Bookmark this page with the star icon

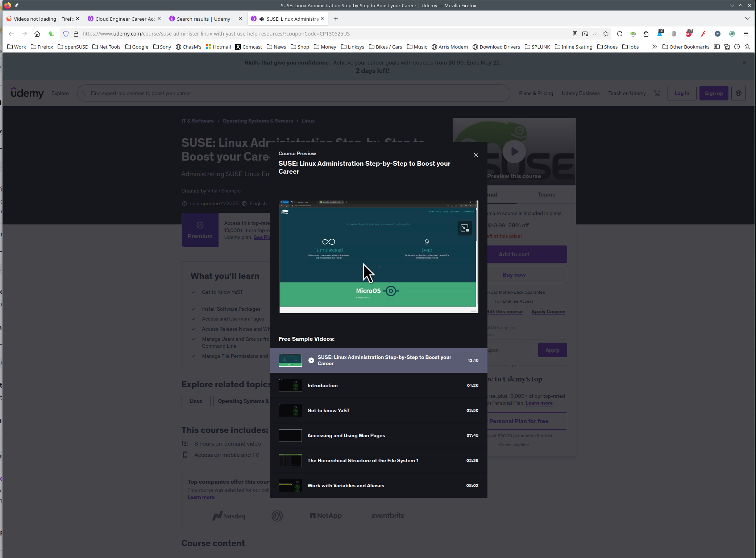coord(606,34)
